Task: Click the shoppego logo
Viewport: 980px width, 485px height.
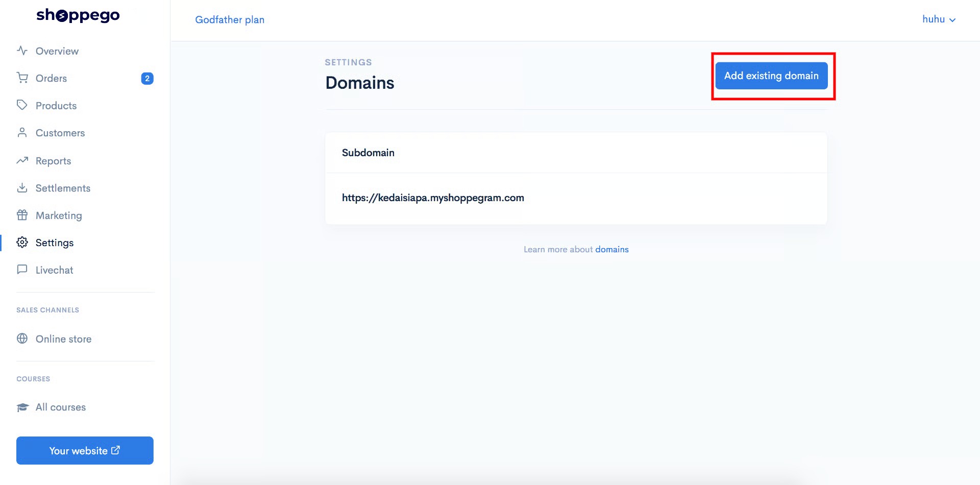Action: (78, 15)
